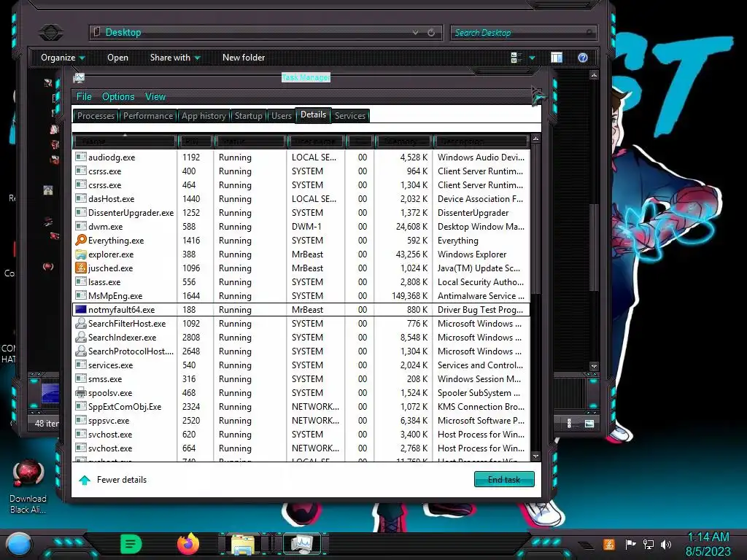
Task: Click the SearchFilterHost.exe icon
Action: coord(81,323)
